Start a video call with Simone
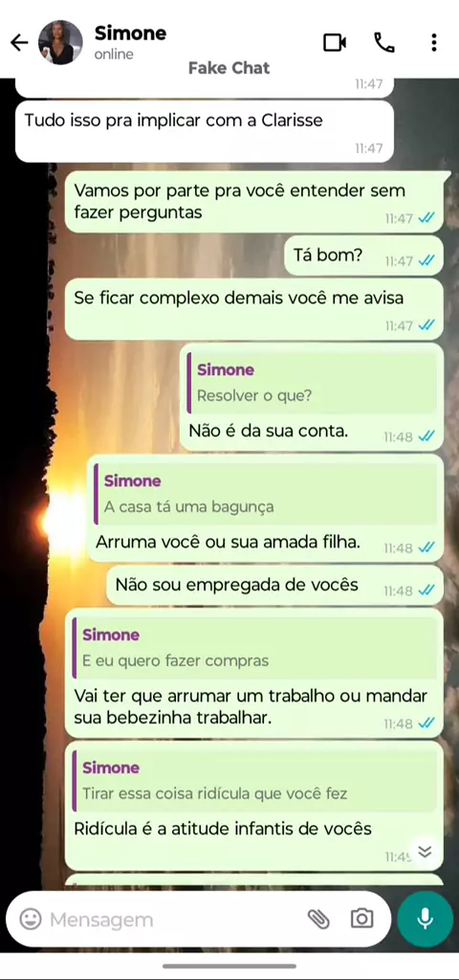Image resolution: width=459 pixels, height=980 pixels. (x=335, y=42)
